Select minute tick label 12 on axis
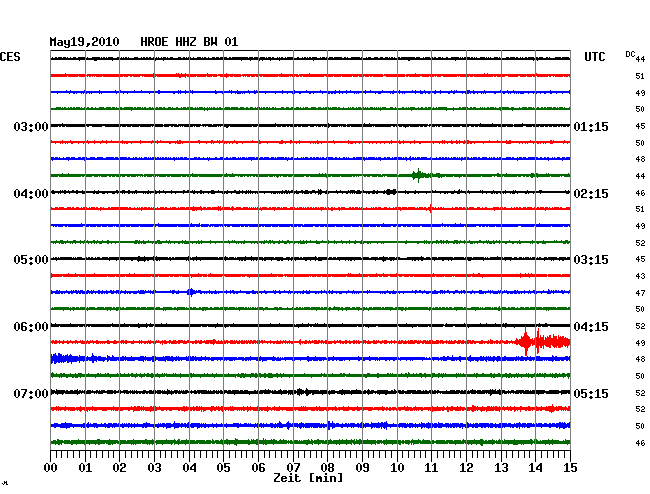 (x=466, y=467)
